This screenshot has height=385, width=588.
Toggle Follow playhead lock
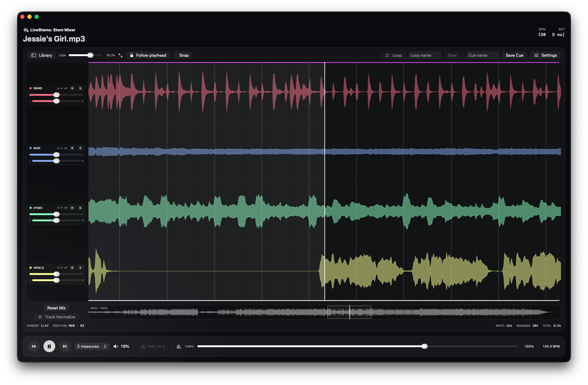(148, 55)
